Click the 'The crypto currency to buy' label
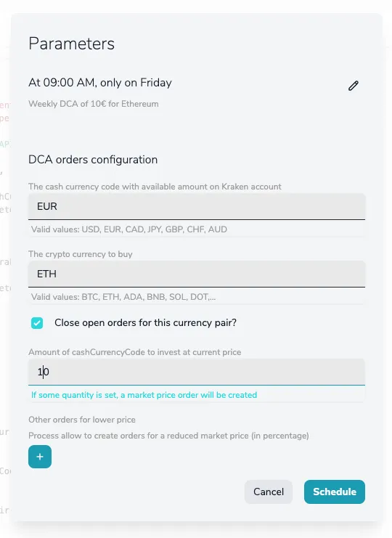The width and height of the screenshot is (392, 538). pyautogui.click(x=81, y=254)
